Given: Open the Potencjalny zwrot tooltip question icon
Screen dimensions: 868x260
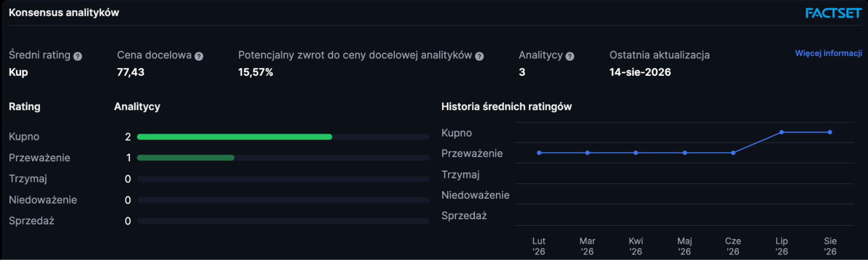Looking at the screenshot, I should (x=480, y=56).
